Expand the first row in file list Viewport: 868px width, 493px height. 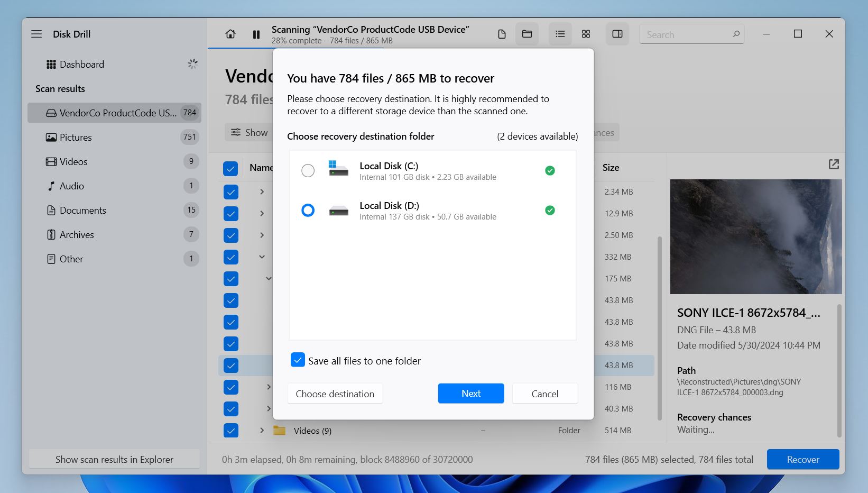coord(262,192)
